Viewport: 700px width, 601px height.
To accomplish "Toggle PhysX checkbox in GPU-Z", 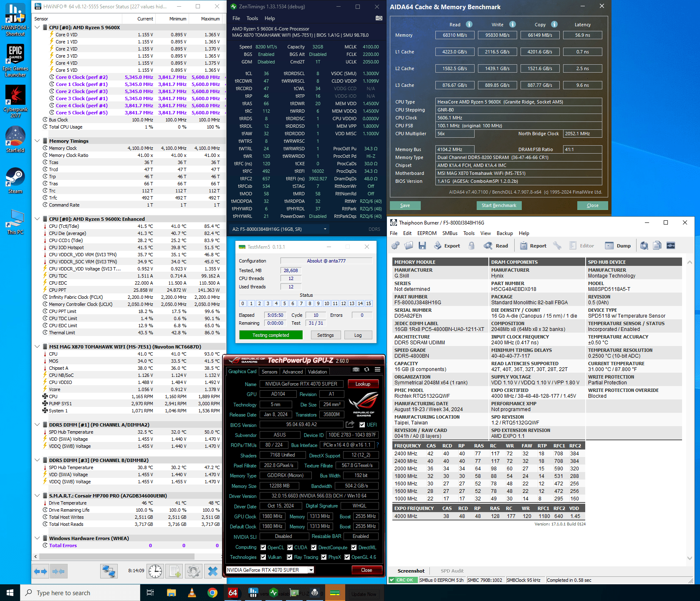I will point(324,557).
